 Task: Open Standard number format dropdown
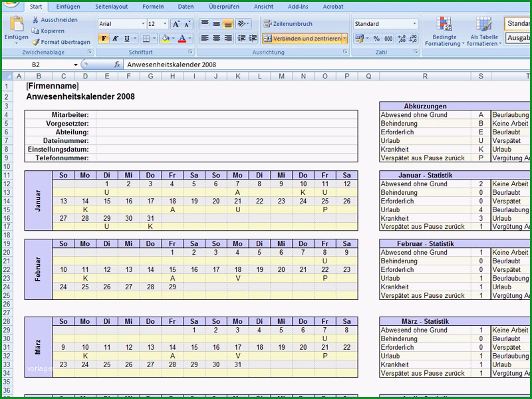pos(414,24)
